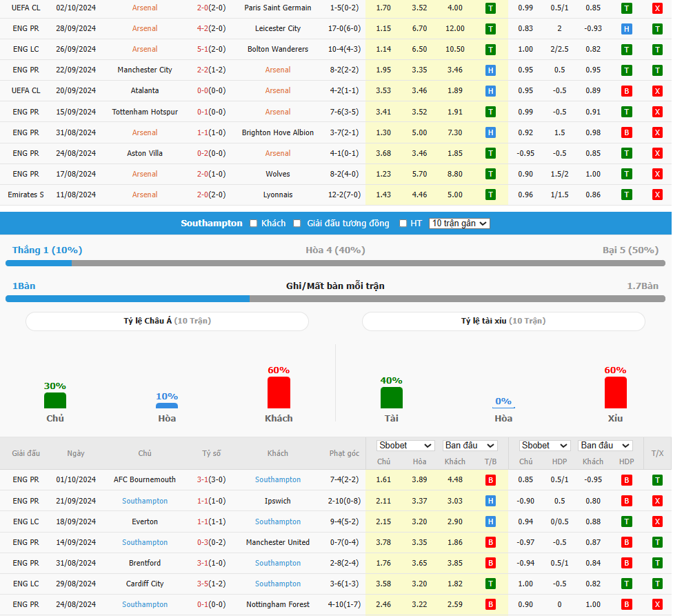This screenshot has width=673, height=616.
Task: Click the Southampton section header title
Action: coord(212,223)
